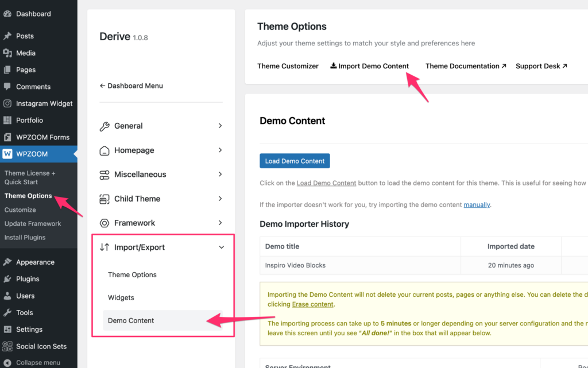Select Theme Options under Import/Export
Image resolution: width=588 pixels, height=368 pixels.
pyautogui.click(x=132, y=274)
